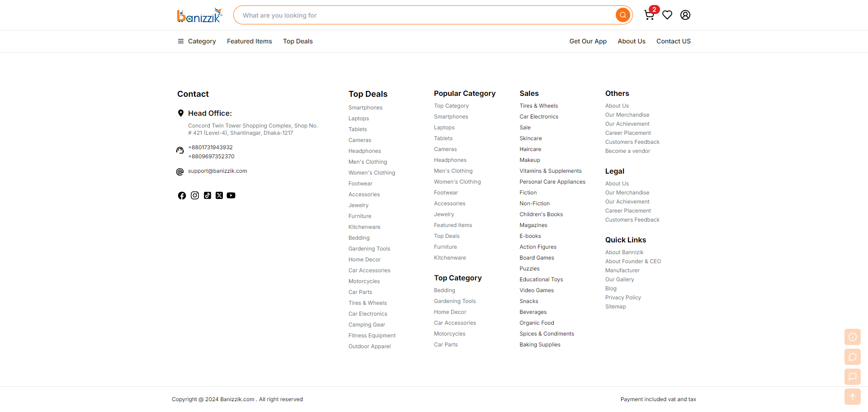This screenshot has height=412, width=868.
Task: Open the wishlist heart icon
Action: click(x=667, y=15)
